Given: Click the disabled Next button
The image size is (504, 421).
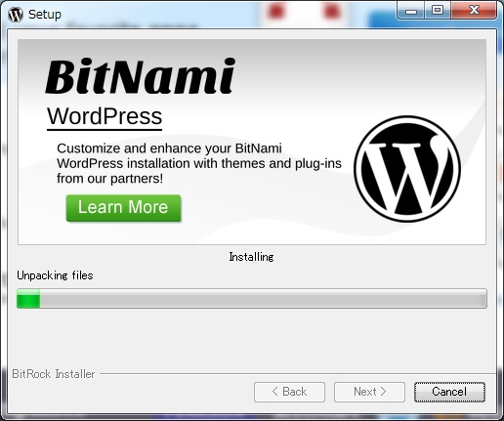Looking at the screenshot, I should coord(369,392).
